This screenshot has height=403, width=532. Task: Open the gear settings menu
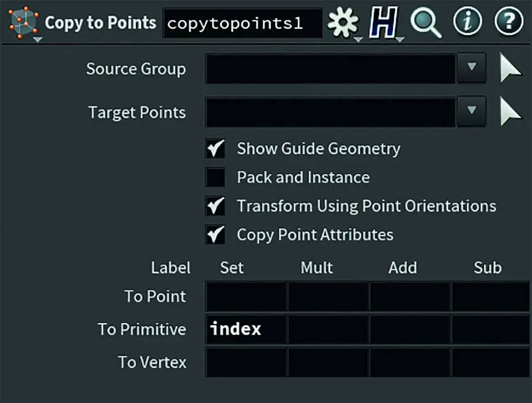(342, 23)
